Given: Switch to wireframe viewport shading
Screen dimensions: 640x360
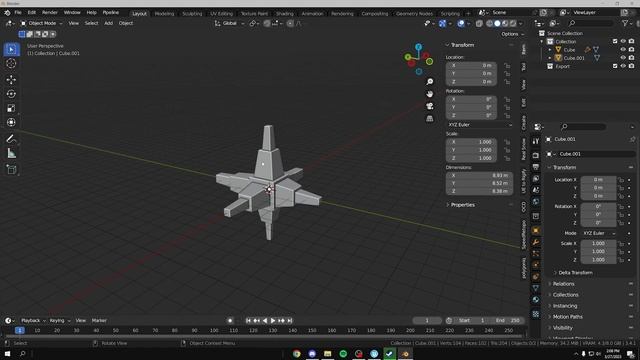Looking at the screenshot, I should pos(489,24).
